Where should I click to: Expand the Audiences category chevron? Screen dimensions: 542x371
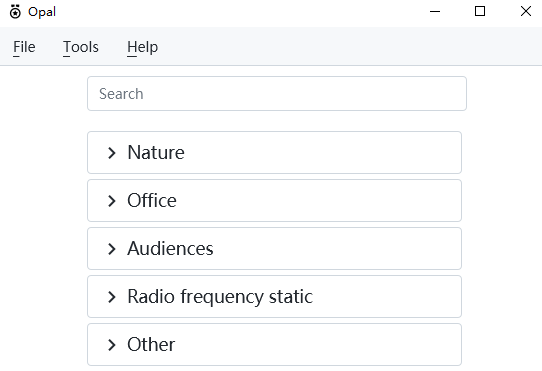coord(111,249)
